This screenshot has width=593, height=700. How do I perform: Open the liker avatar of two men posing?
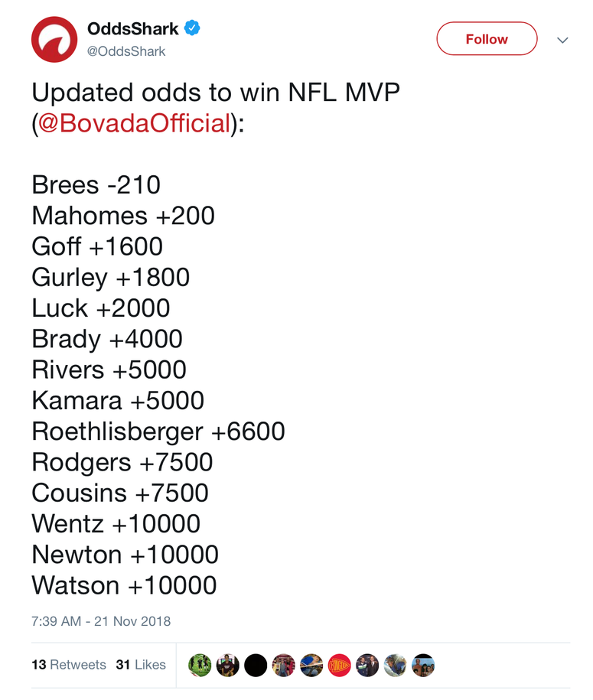[x=367, y=665]
